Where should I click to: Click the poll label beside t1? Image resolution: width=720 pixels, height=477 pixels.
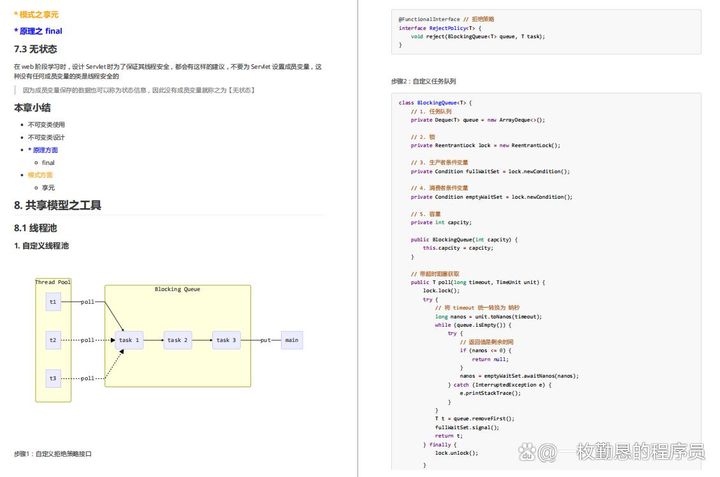(87, 302)
